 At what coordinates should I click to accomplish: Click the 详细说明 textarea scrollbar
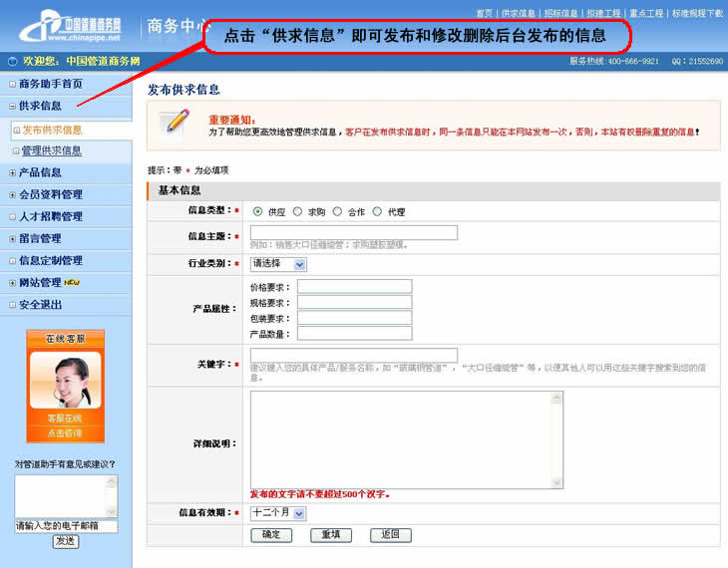coord(558,438)
